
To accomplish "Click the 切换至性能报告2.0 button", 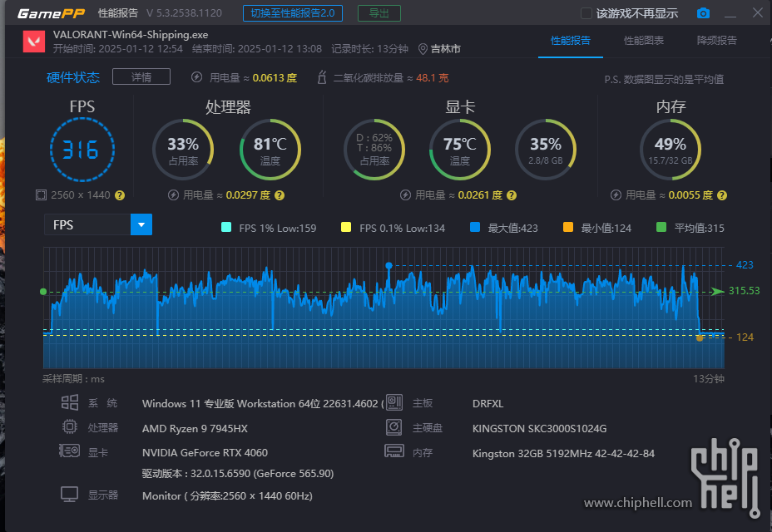I will 293,13.
